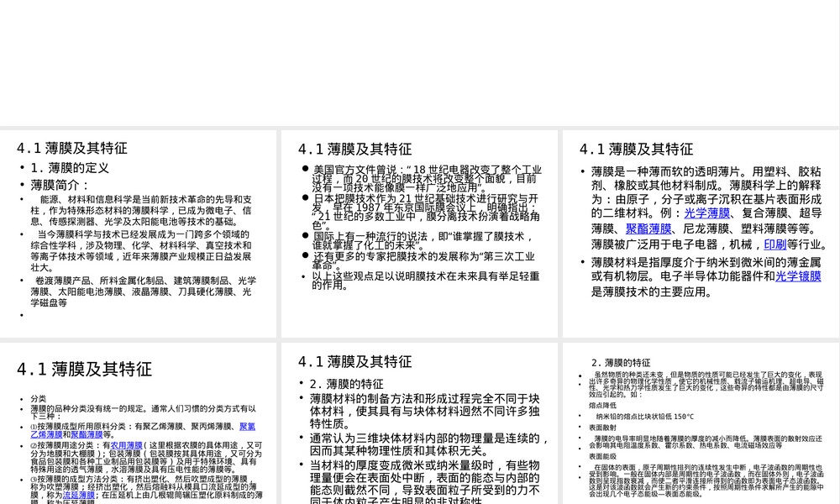Click the bullet starting '国际上有一种流行的说法'
The width and height of the screenshot is (840, 504).
[423, 240]
